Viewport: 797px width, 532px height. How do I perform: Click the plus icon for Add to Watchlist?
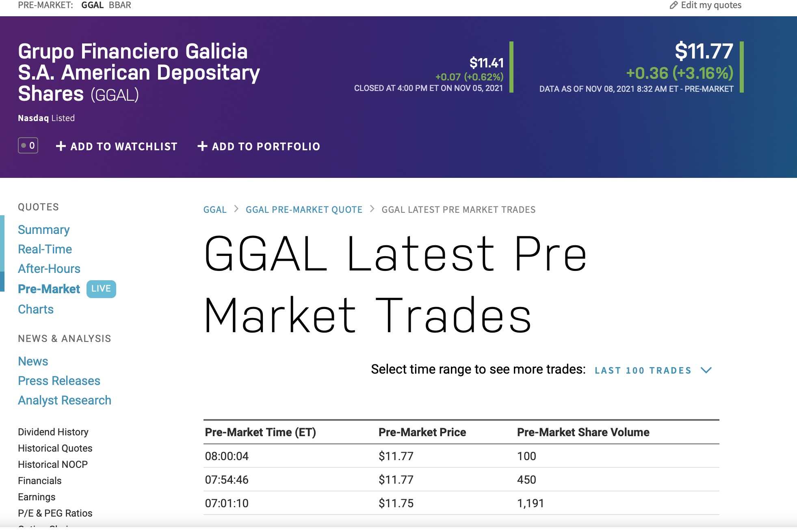point(61,146)
